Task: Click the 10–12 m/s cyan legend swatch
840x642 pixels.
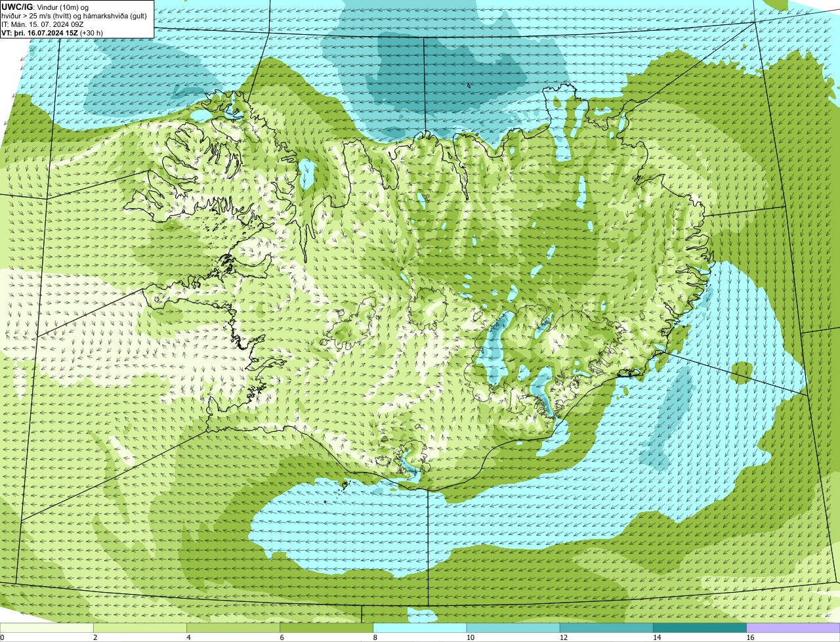Action: click(x=513, y=628)
